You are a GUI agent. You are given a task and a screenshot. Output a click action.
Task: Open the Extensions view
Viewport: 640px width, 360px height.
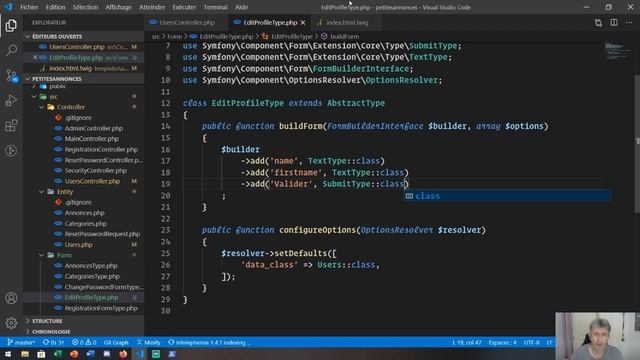11,125
